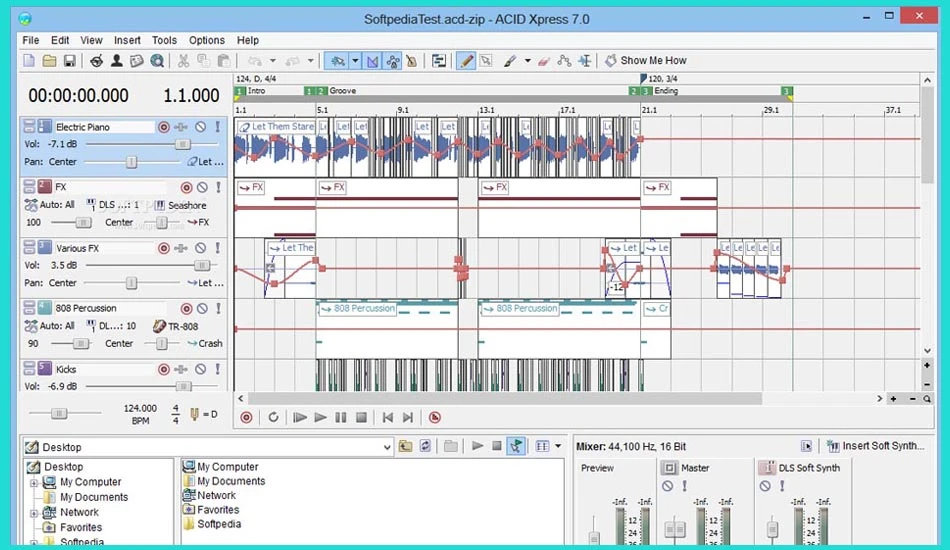Open the Undo history dropdown arrow
The width and height of the screenshot is (950, 550).
click(273, 61)
